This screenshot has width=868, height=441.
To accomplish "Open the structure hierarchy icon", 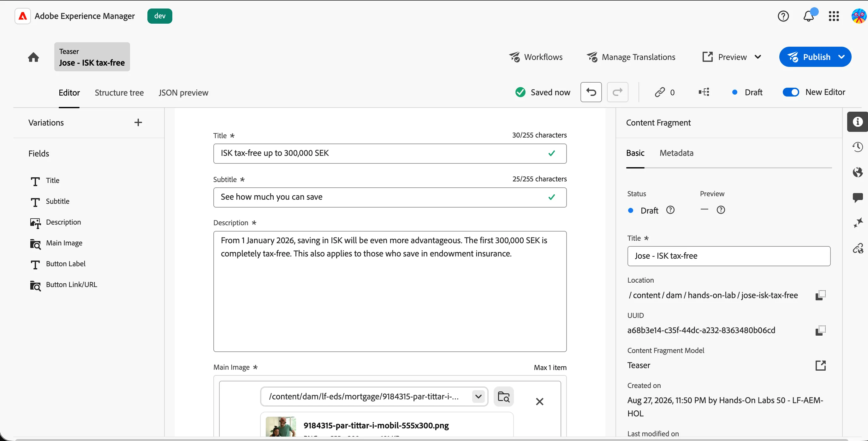I will click(x=704, y=92).
